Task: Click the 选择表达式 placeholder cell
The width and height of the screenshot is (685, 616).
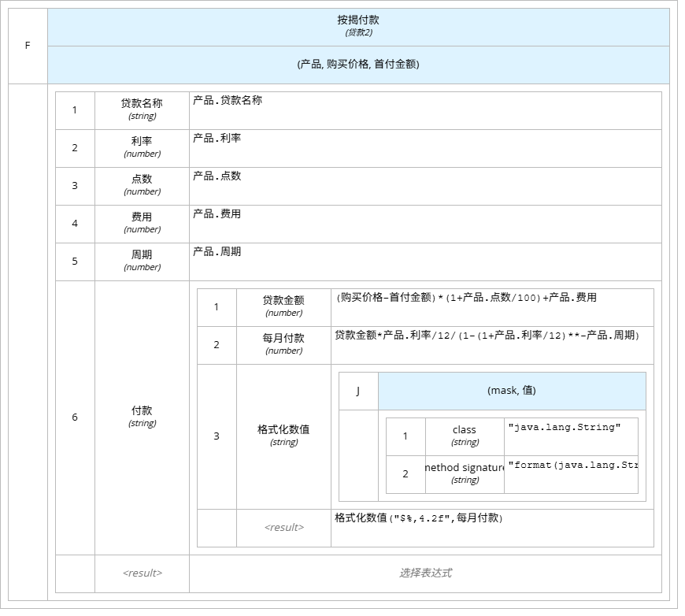Action: tap(425, 573)
